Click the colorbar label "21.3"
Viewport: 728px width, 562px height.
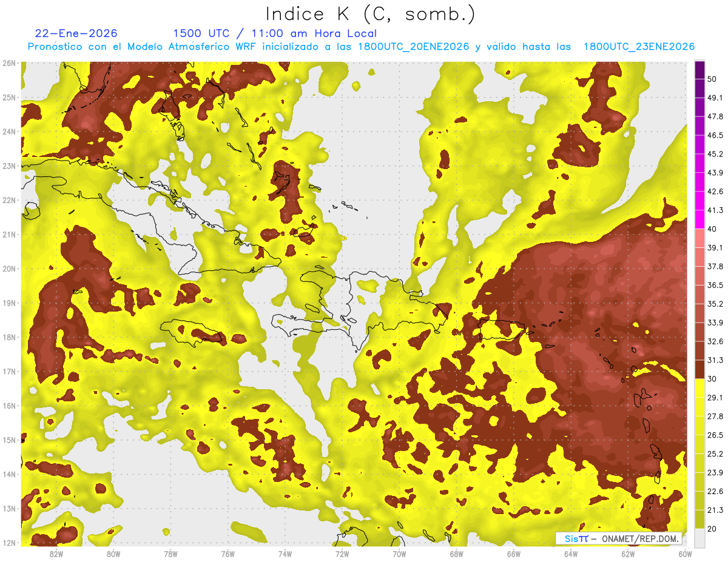point(715,510)
